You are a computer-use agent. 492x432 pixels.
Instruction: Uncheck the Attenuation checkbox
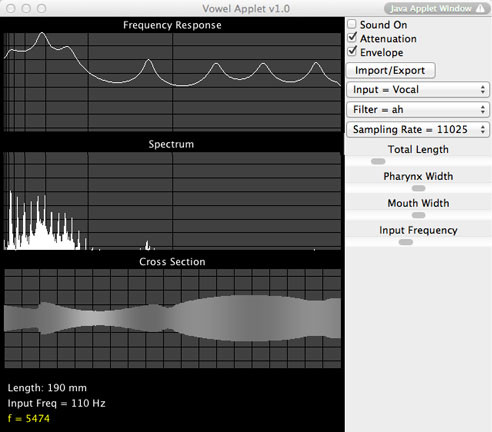[352, 38]
